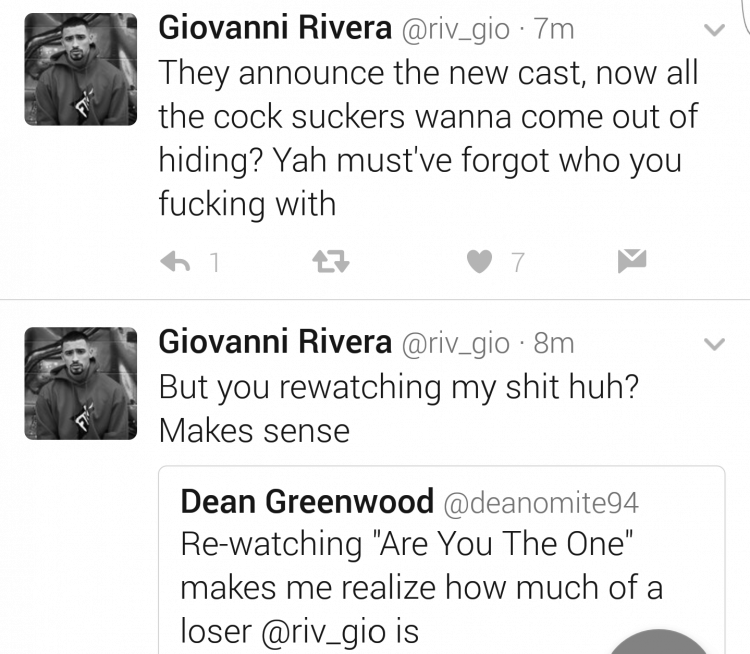Open Giovanni Rivera avatar on second tweet
The width and height of the screenshot is (750, 654).
[81, 383]
